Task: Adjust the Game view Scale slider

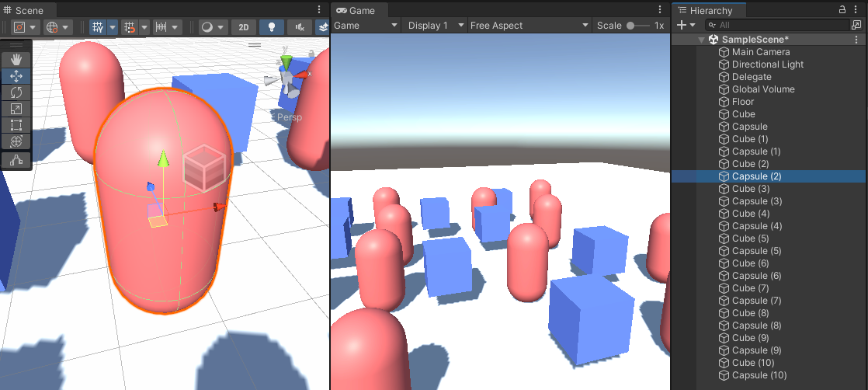Action: click(638, 26)
